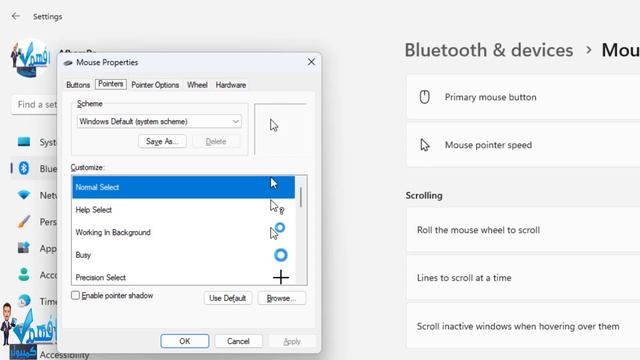The height and width of the screenshot is (360, 640).
Task: Open the Scheme dropdown
Action: point(159,121)
